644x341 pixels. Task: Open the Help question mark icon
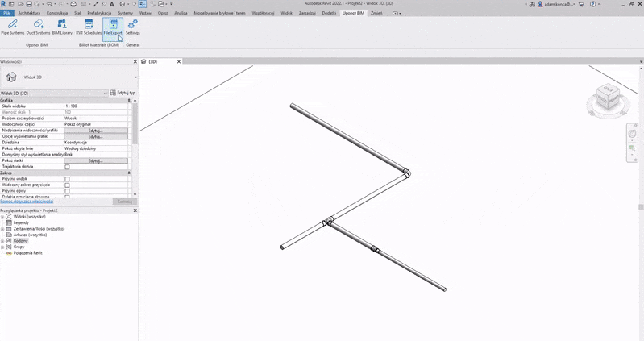592,4
